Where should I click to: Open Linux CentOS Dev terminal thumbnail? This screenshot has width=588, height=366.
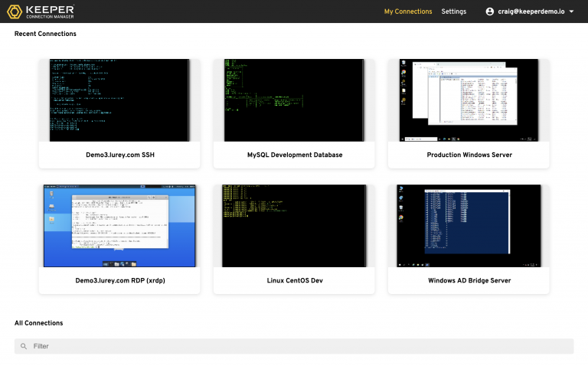click(294, 225)
